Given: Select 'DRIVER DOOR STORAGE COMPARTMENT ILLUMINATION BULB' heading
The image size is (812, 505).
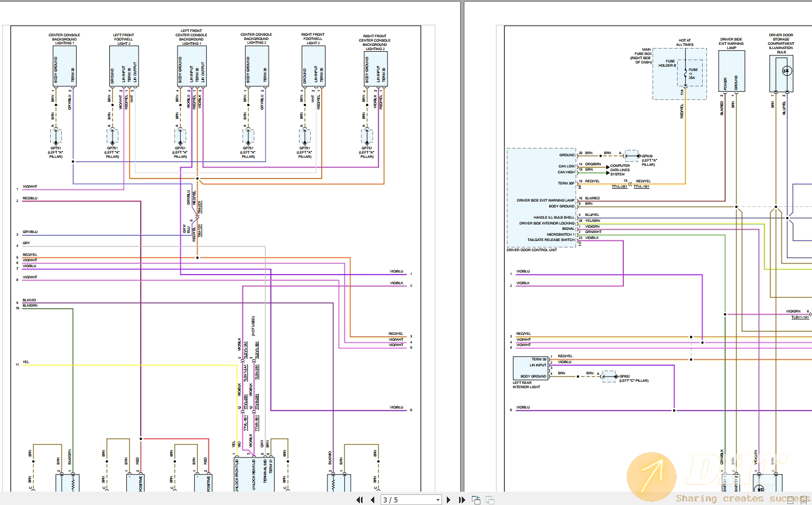Looking at the screenshot, I should click(x=781, y=43).
